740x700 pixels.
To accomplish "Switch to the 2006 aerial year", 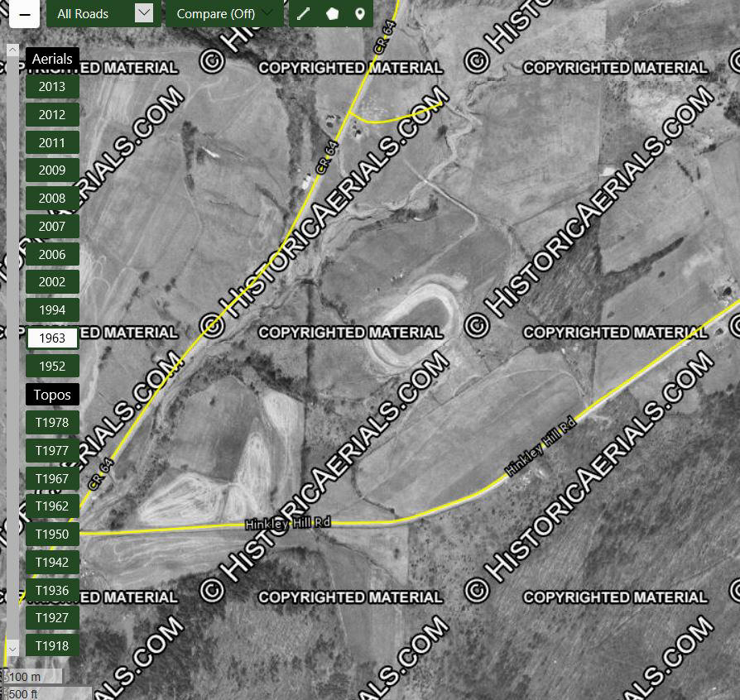I will pyautogui.click(x=52, y=254).
